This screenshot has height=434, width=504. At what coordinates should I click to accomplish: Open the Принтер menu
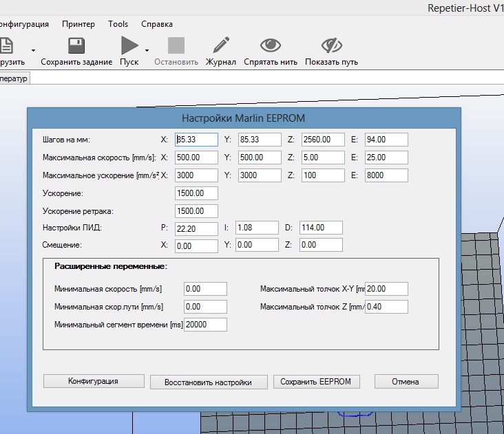(x=78, y=24)
